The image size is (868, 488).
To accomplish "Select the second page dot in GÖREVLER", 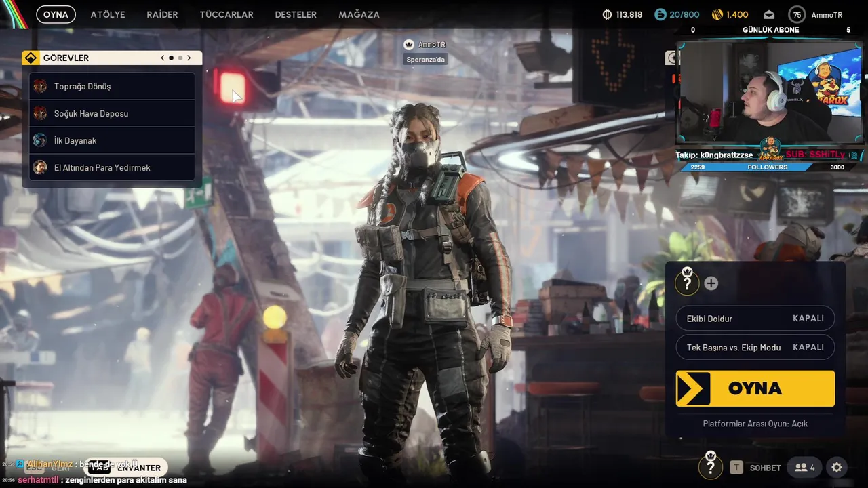I will [180, 58].
